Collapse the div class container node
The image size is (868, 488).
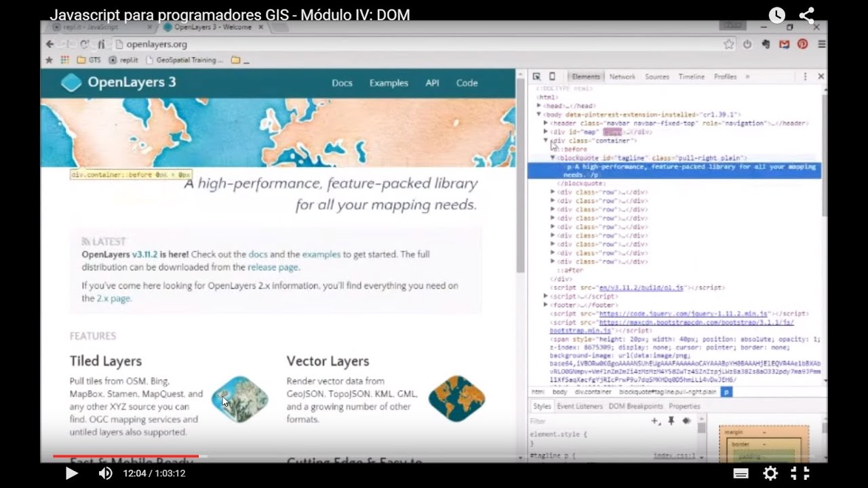pos(546,140)
